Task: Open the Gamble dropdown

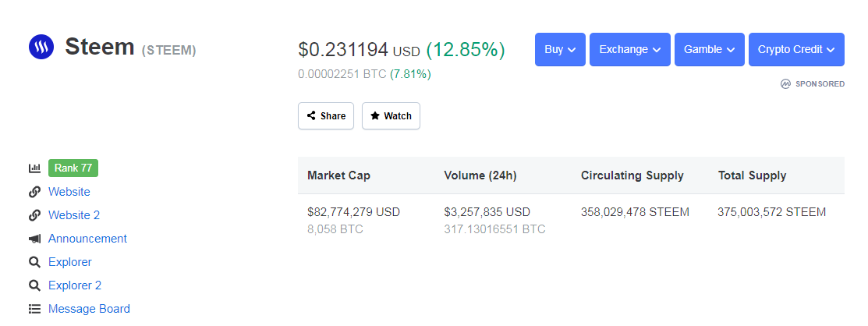Action: click(709, 50)
